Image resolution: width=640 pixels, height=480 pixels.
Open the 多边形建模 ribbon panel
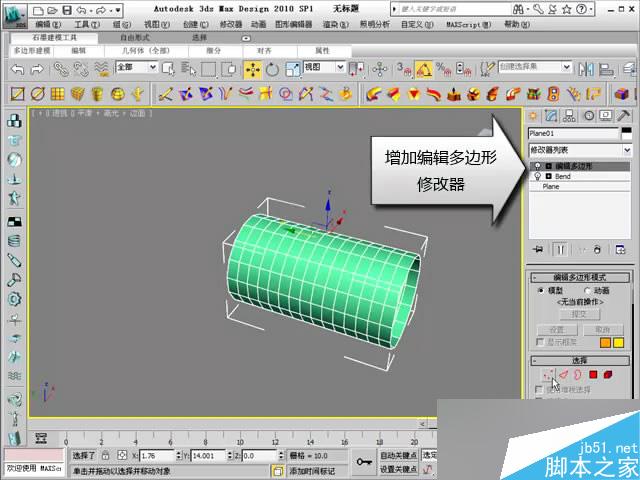click(32, 51)
